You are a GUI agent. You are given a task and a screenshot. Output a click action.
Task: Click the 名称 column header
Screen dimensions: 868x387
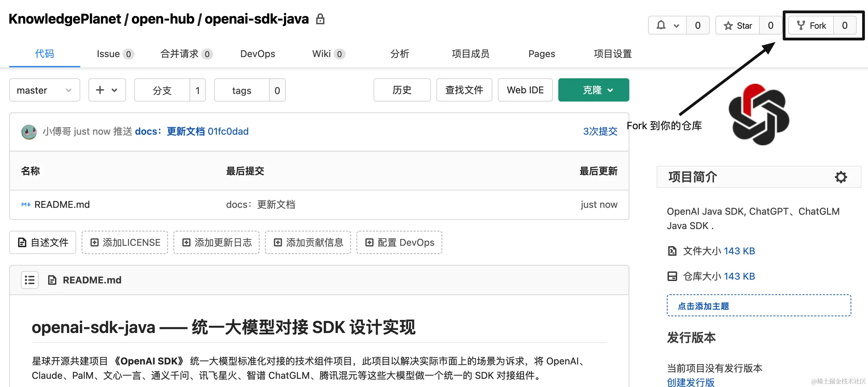[30, 171]
